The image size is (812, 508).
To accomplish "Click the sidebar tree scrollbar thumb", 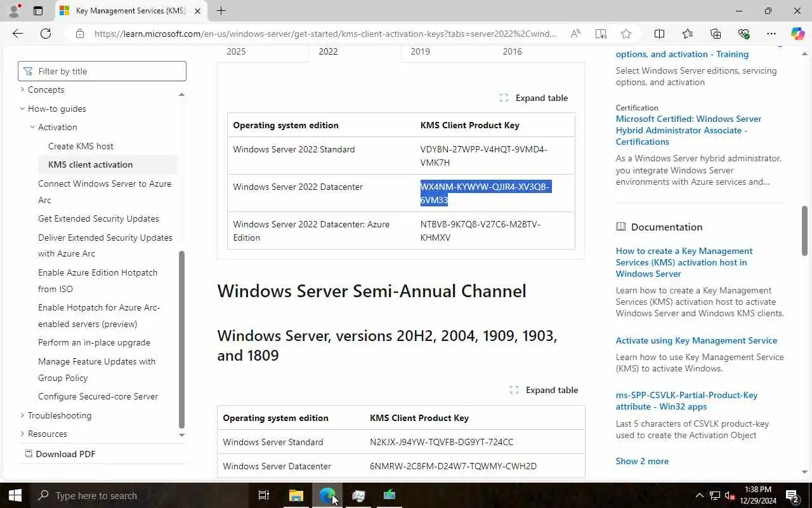I will click(x=181, y=340).
